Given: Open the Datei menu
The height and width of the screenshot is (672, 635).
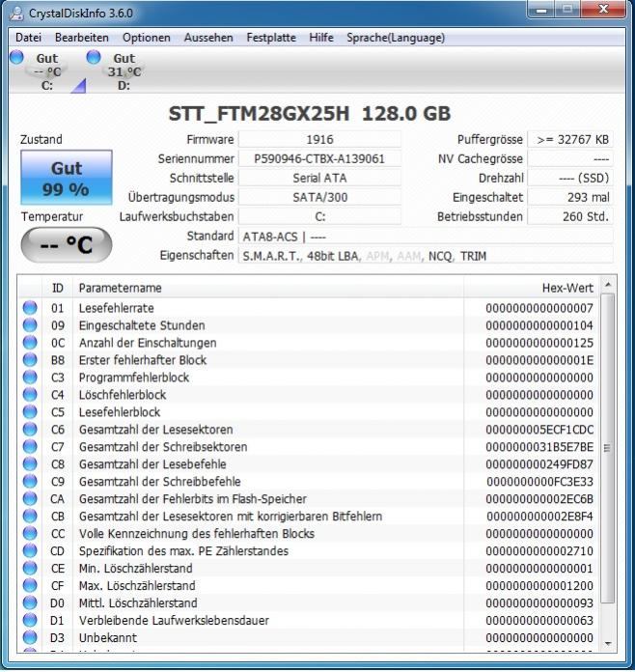Looking at the screenshot, I should point(28,38).
